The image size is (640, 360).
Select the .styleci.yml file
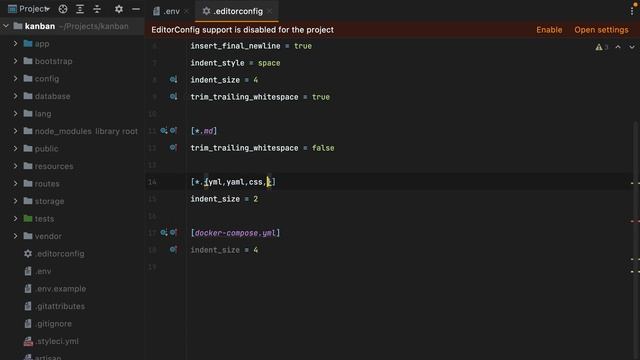pos(57,341)
